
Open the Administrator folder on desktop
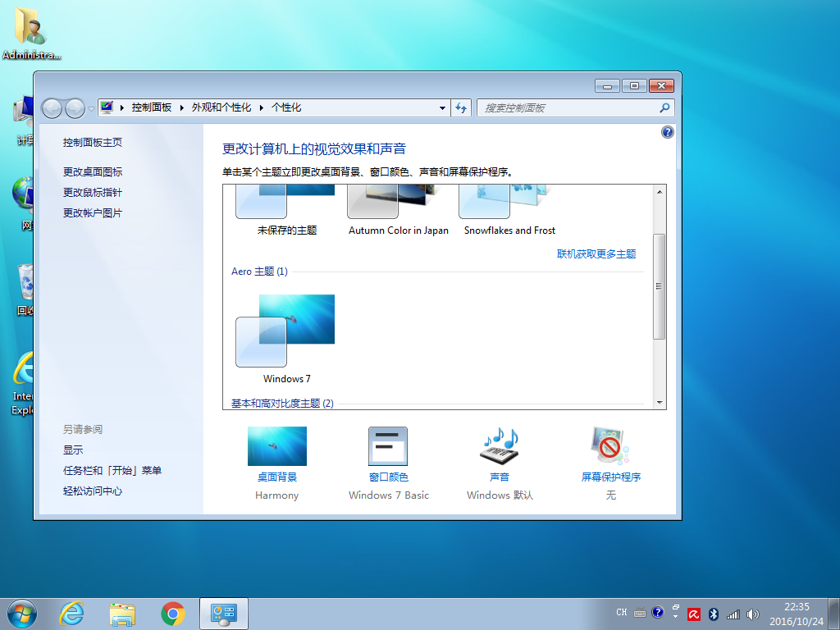pos(30,33)
